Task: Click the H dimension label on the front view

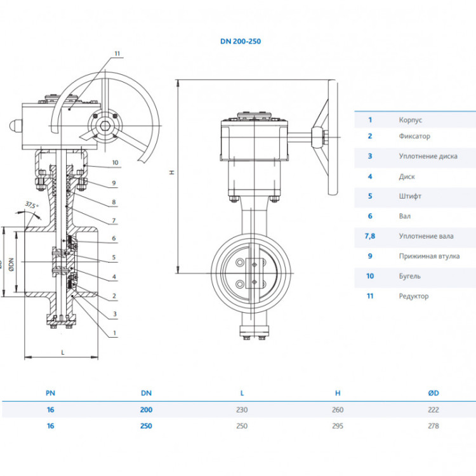Action: tap(172, 172)
